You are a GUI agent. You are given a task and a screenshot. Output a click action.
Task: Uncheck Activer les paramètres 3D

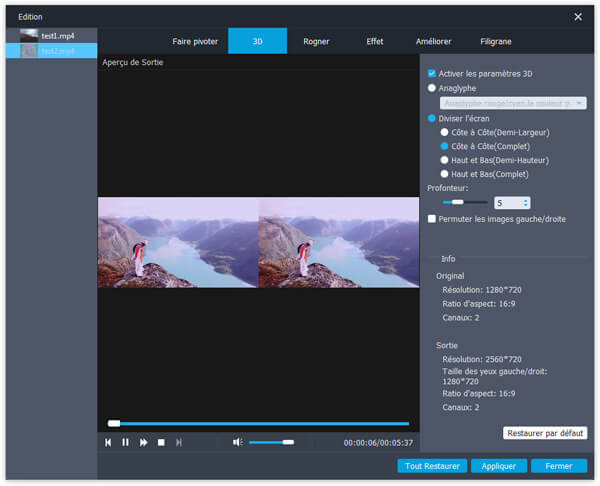(x=432, y=73)
